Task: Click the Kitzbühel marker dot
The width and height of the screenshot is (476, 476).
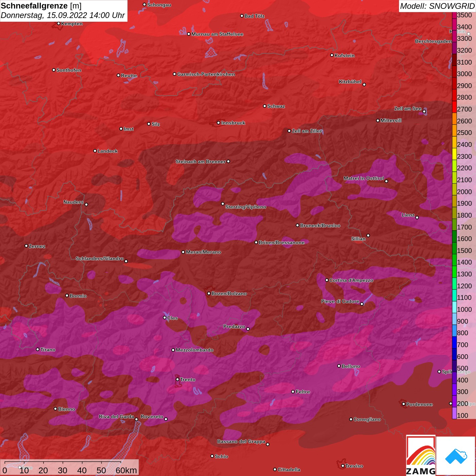Action: [364, 85]
